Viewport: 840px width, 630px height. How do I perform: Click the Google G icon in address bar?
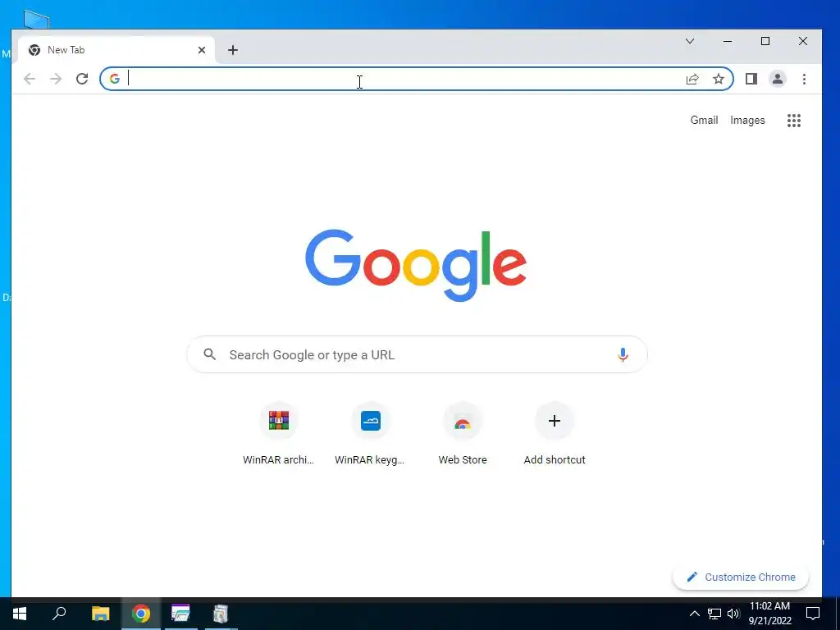click(115, 80)
